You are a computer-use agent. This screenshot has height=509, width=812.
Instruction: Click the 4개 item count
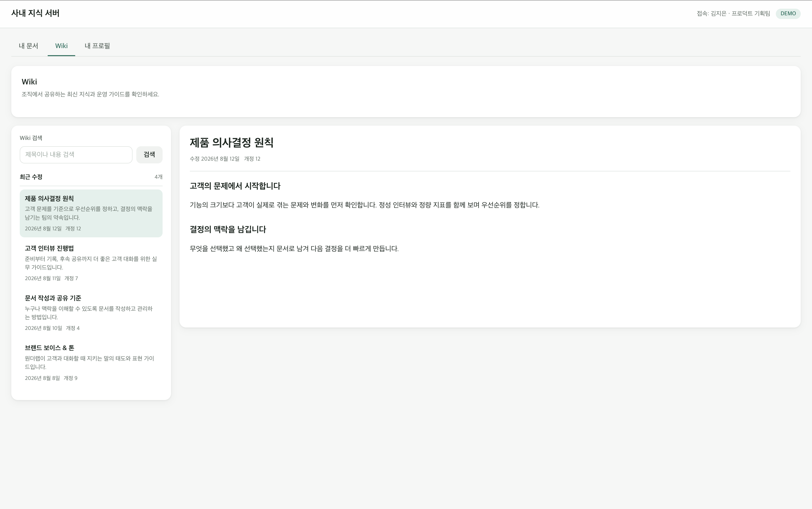158,177
